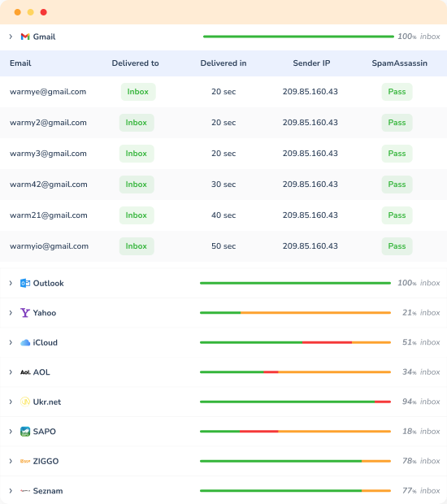This screenshot has height=504, width=447.
Task: Click the 30 sec delivery time
Action: click(223, 185)
